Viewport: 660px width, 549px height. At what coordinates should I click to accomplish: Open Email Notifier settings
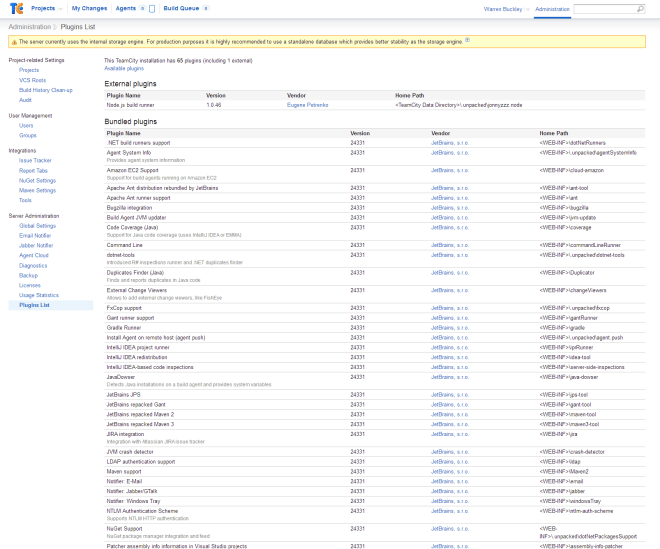pyautogui.click(x=35, y=236)
